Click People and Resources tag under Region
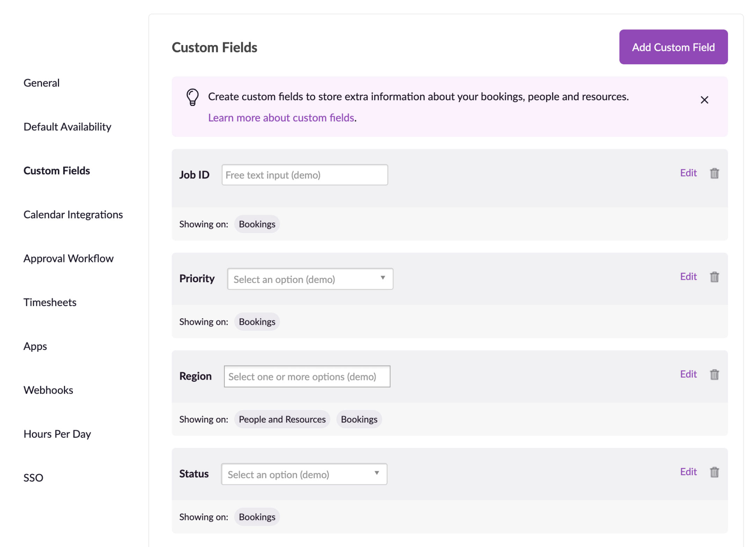Image resolution: width=756 pixels, height=547 pixels. [282, 419]
